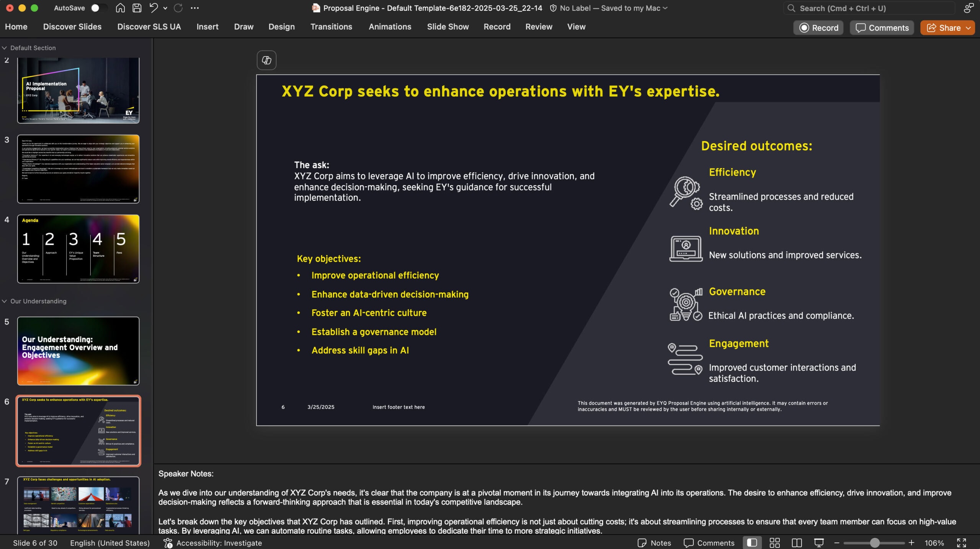Toggle the Notes pane button
980x549 pixels.
click(654, 543)
